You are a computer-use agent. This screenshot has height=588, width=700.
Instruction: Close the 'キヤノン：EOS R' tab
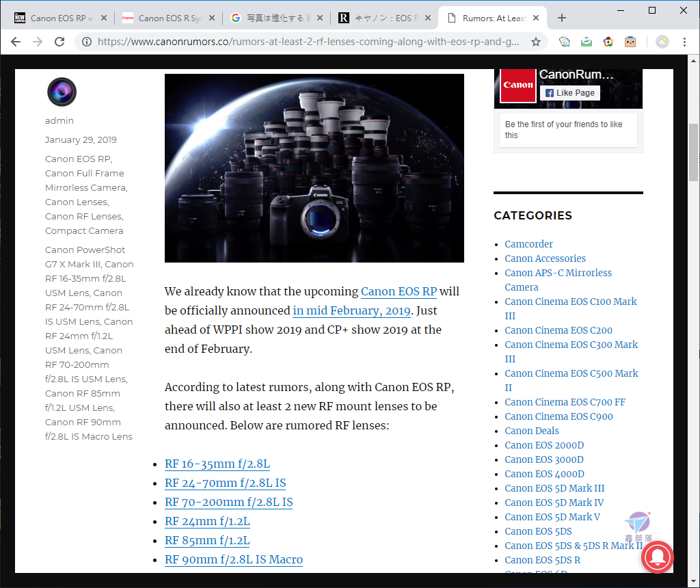(x=428, y=18)
